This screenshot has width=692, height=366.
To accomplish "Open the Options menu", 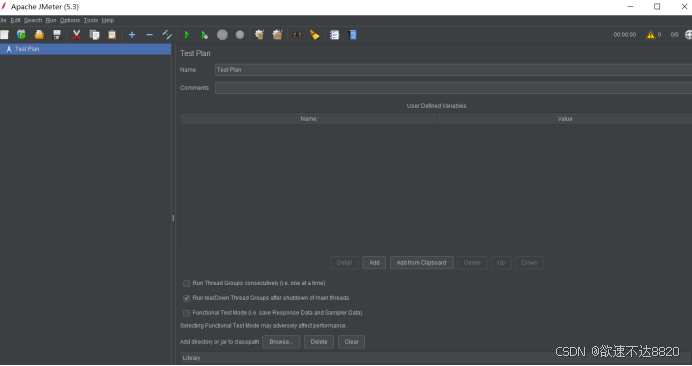I will (70, 20).
